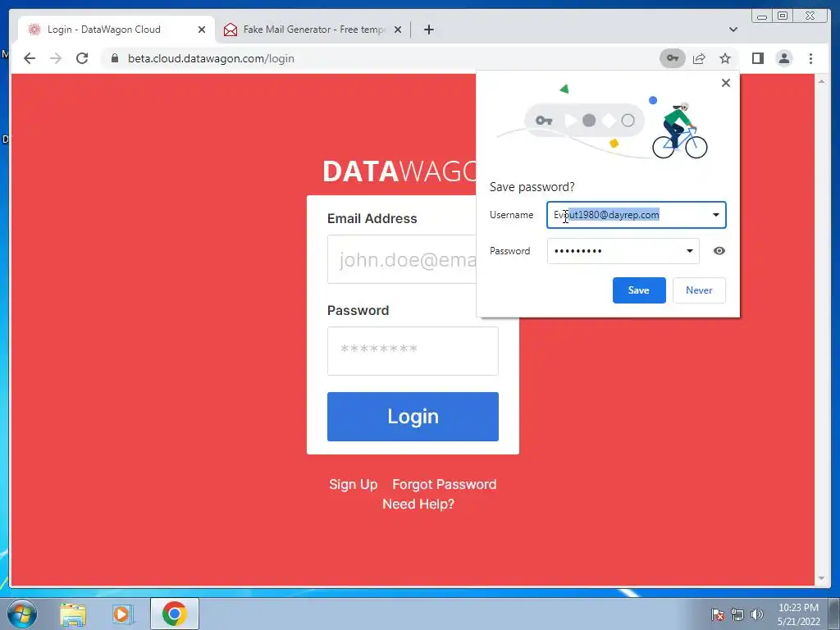Expand the Username dropdown arrow
This screenshot has height=630, width=840.
[x=715, y=215]
